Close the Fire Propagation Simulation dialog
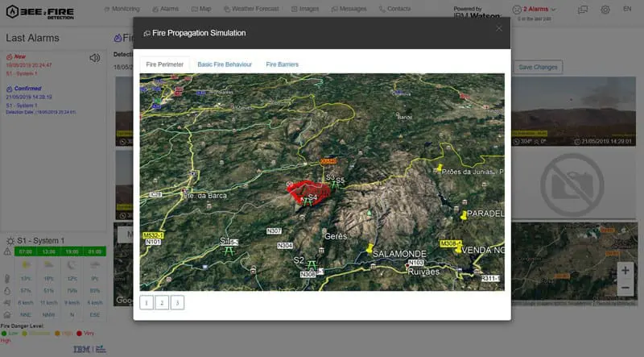Image resolution: width=644 pixels, height=357 pixels. (499, 28)
